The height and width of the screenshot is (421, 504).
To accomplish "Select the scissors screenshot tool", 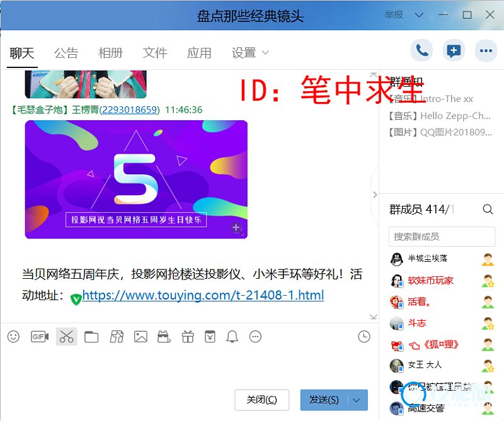I will [67, 337].
